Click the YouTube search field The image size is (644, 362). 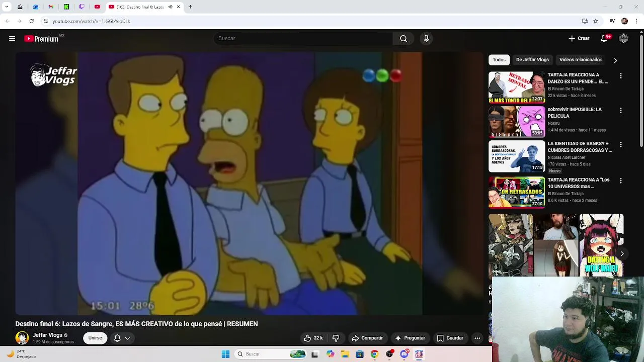303,39
